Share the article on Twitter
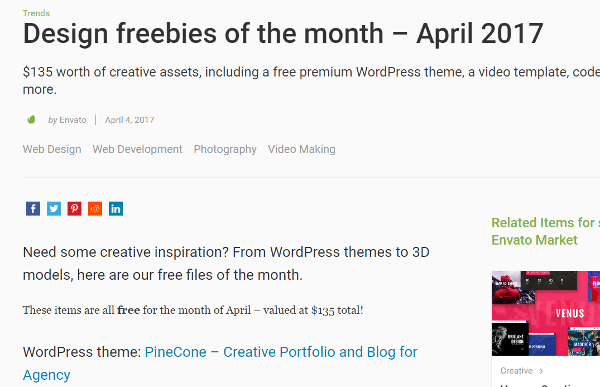 [x=54, y=209]
